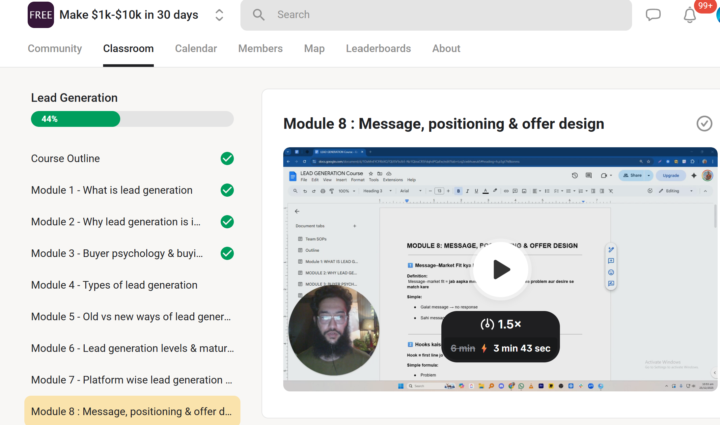Open the group switcher up-down chevron
The height and width of the screenshot is (425, 720).
click(x=219, y=15)
